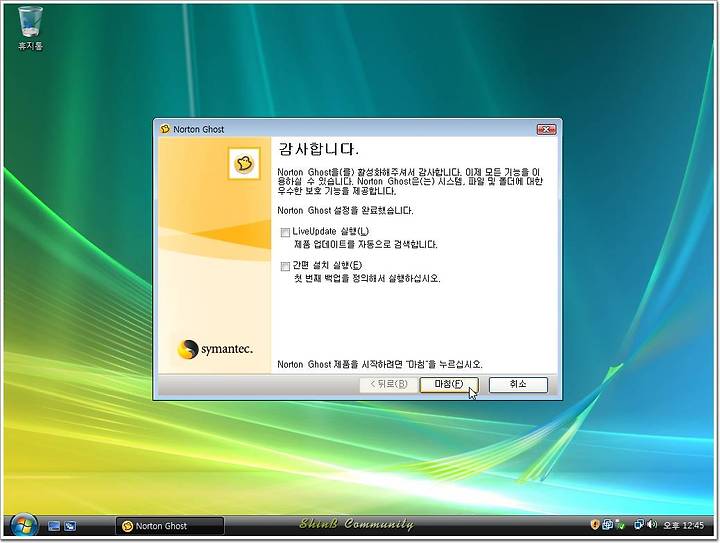
Task: Click the tray icon with green checkmark
Action: [620, 524]
